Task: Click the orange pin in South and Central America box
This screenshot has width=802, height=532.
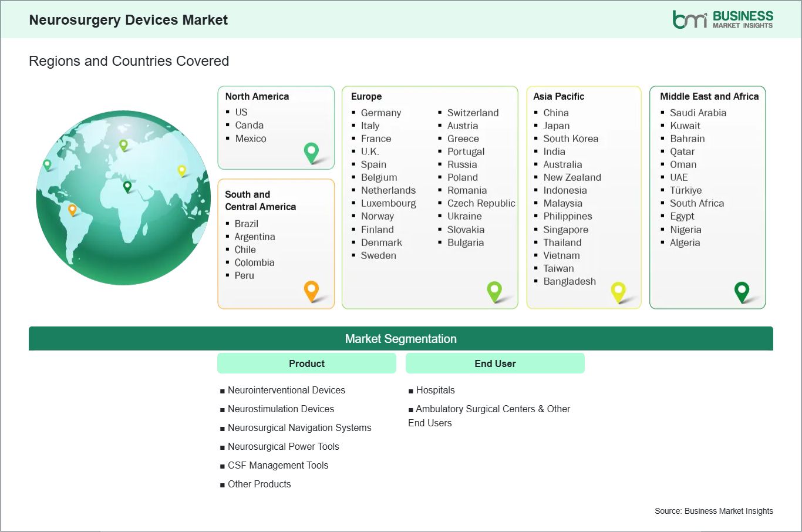Action: [x=311, y=290]
